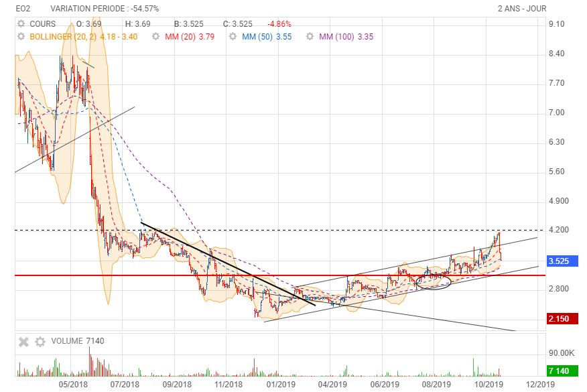Click the VOLUME 7140 label

coord(75,341)
